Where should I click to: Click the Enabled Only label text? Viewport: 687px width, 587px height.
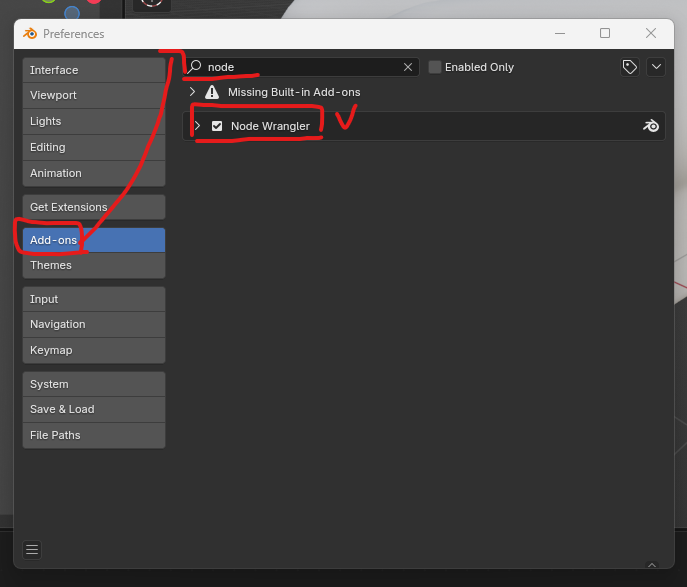[479, 67]
